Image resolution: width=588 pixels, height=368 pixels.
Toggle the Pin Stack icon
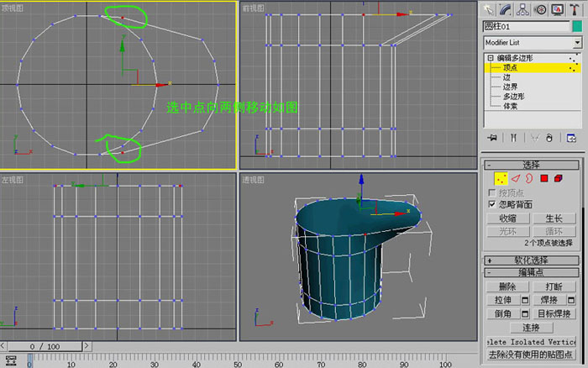point(492,138)
